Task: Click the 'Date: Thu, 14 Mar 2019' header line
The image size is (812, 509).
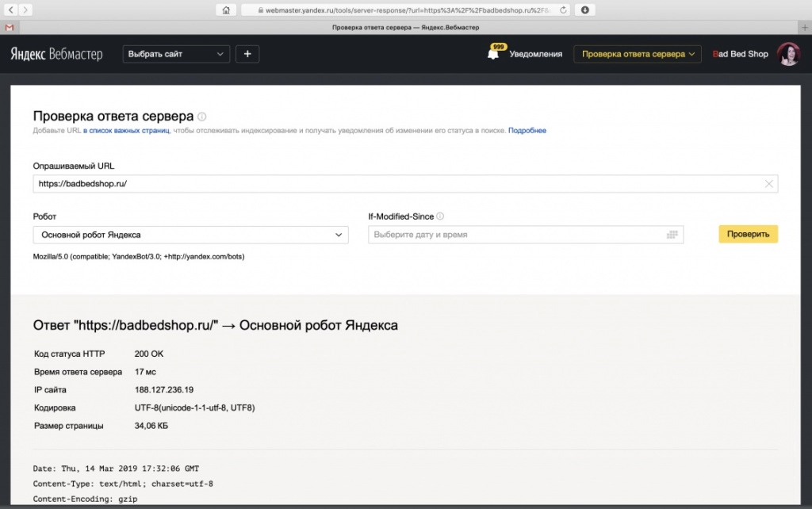Action: click(116, 469)
